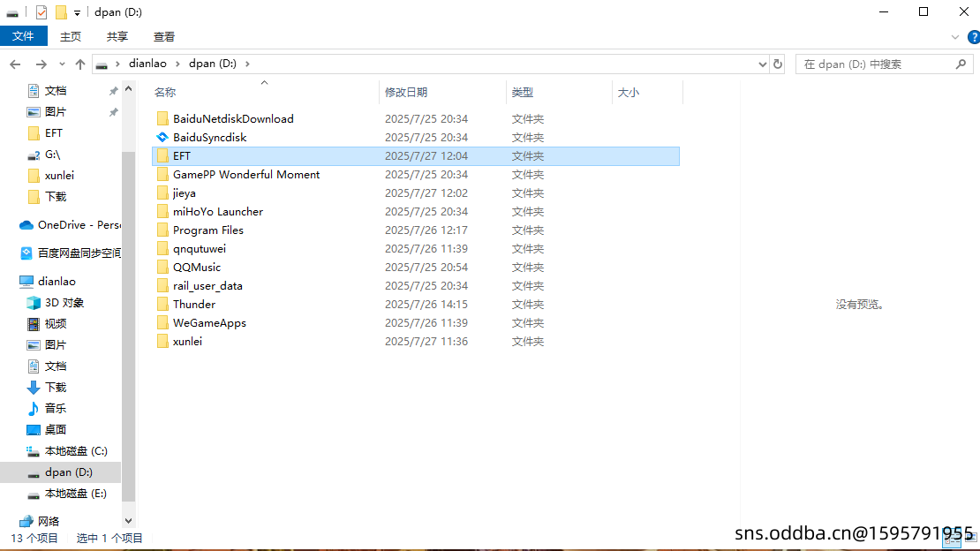Sort files by the 大小 column header
The width and height of the screenshot is (980, 551).
point(647,93)
